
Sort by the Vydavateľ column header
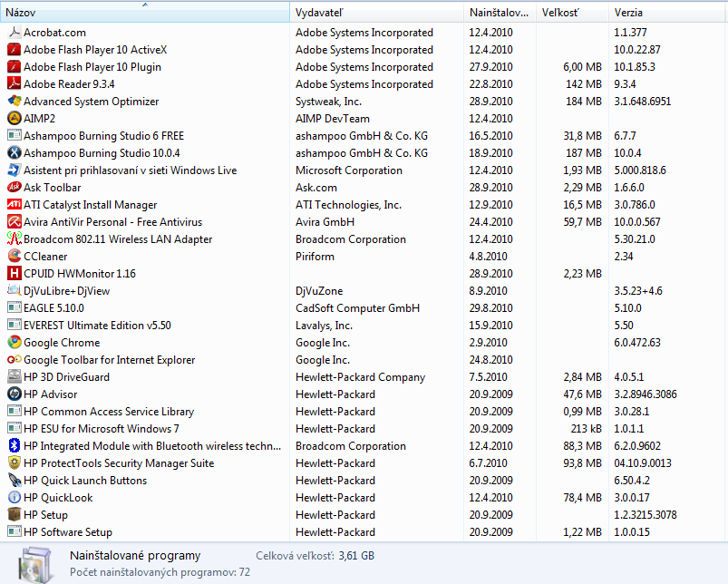(376, 13)
